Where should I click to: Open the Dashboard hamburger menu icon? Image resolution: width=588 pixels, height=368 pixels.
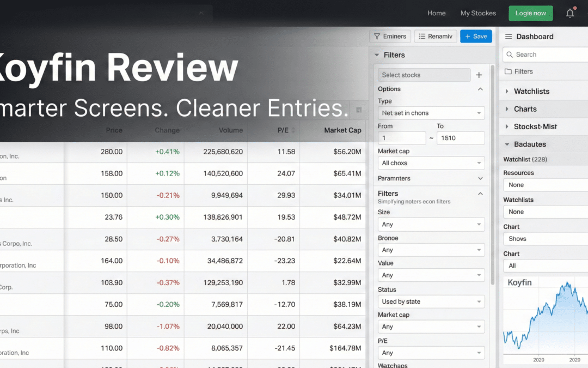509,37
